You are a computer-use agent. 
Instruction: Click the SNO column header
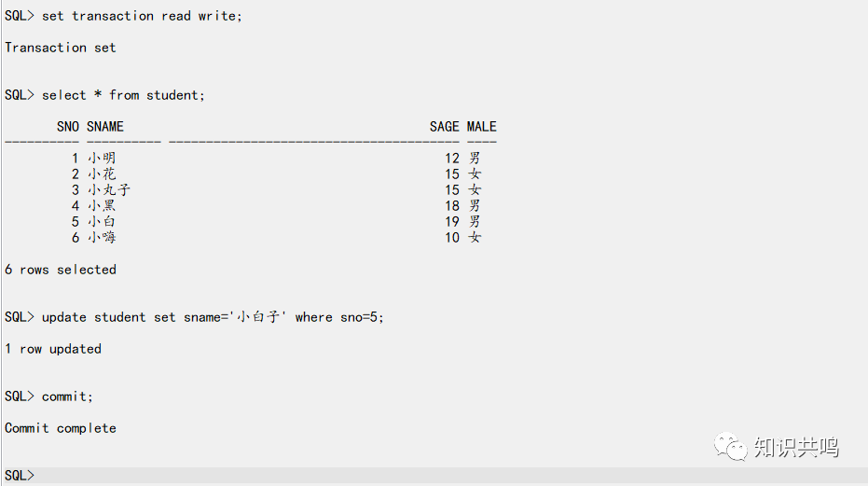pyautogui.click(x=67, y=127)
